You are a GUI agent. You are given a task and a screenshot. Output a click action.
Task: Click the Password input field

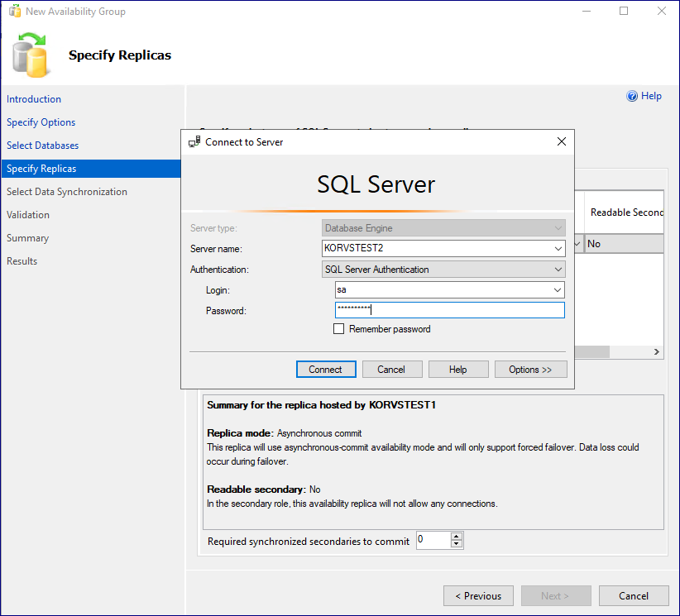point(450,310)
